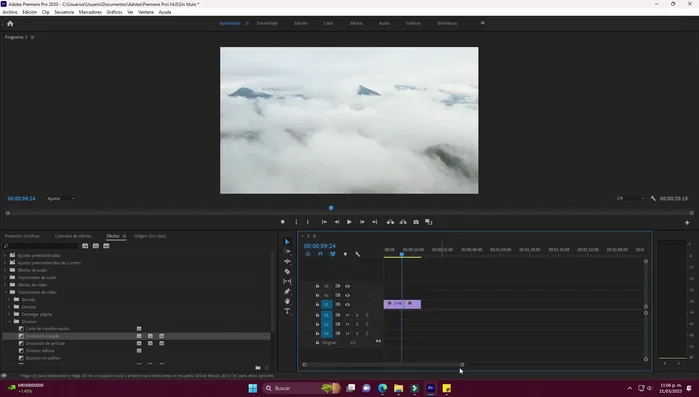Image resolution: width=699 pixels, height=397 pixels.
Task: Open the Archivo menu
Action: click(x=10, y=12)
